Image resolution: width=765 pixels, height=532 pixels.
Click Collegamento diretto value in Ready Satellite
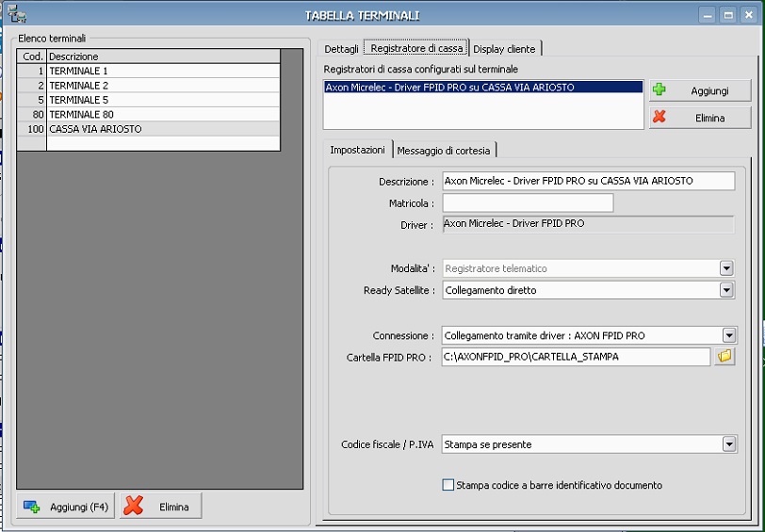[x=490, y=291]
